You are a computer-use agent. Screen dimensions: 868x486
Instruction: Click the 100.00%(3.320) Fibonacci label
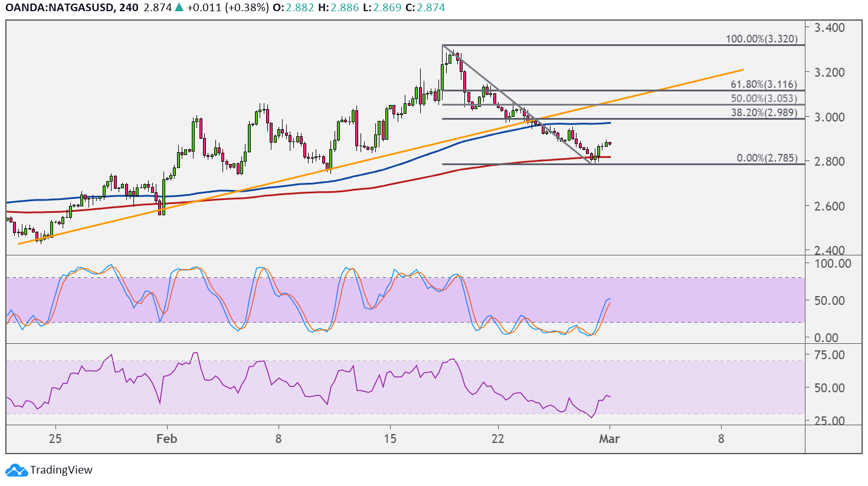click(x=761, y=39)
